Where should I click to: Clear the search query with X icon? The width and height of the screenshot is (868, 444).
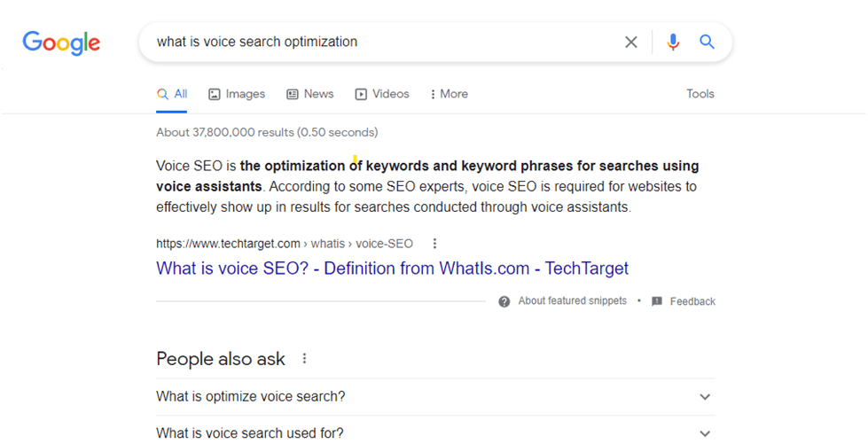[x=631, y=42]
